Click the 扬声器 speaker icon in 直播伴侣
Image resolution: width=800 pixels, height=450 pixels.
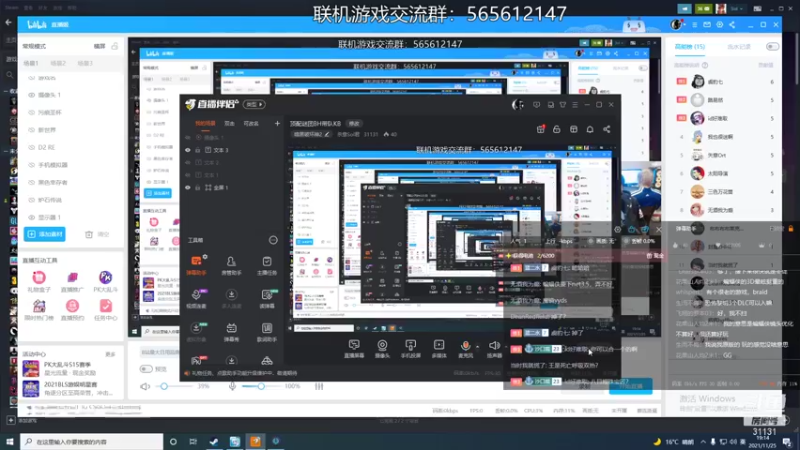coord(494,346)
